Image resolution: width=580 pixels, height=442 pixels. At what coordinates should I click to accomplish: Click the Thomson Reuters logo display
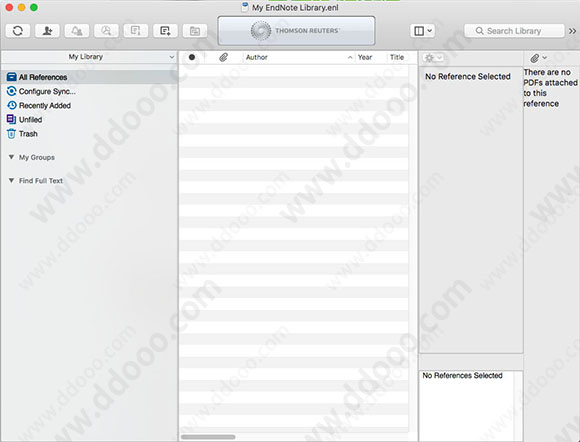(296, 31)
